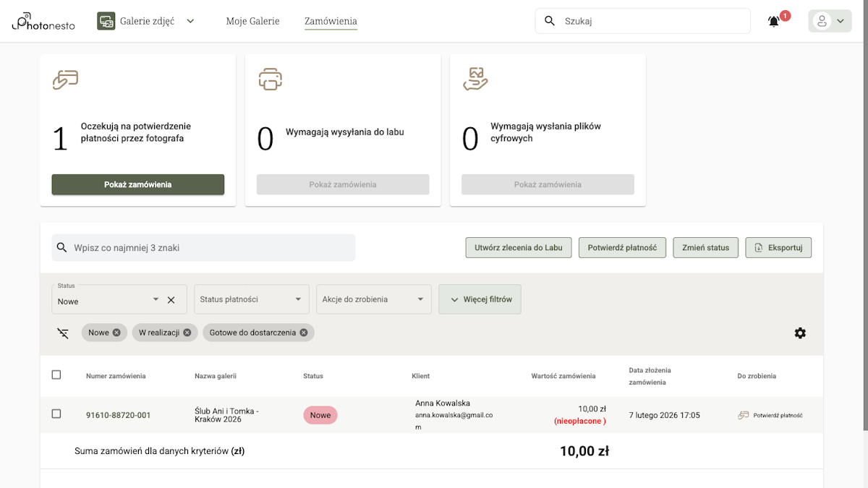
Task: Go to the Moje Galerie tab
Action: pyautogui.click(x=252, y=21)
